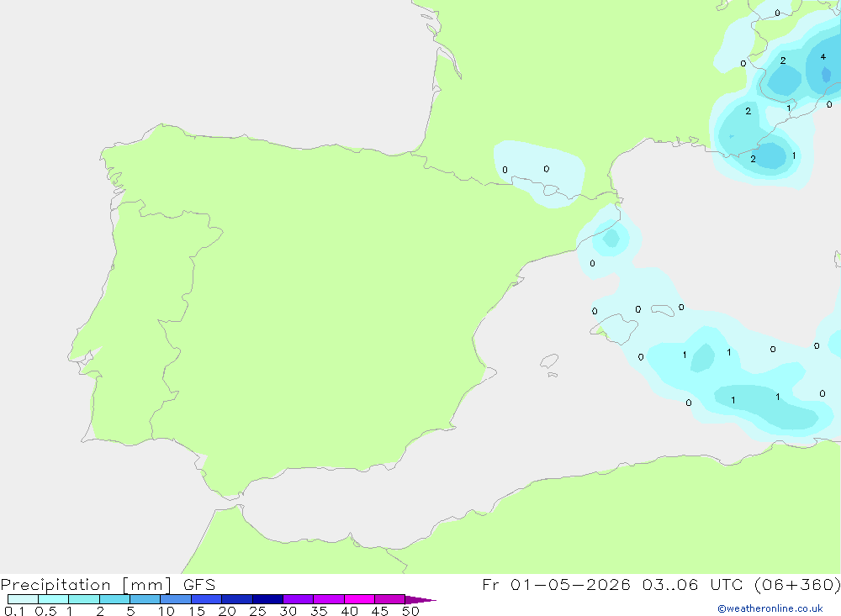The width and height of the screenshot is (841, 616).
Task: Click the '20' legend tick label
Action: click(x=227, y=611)
